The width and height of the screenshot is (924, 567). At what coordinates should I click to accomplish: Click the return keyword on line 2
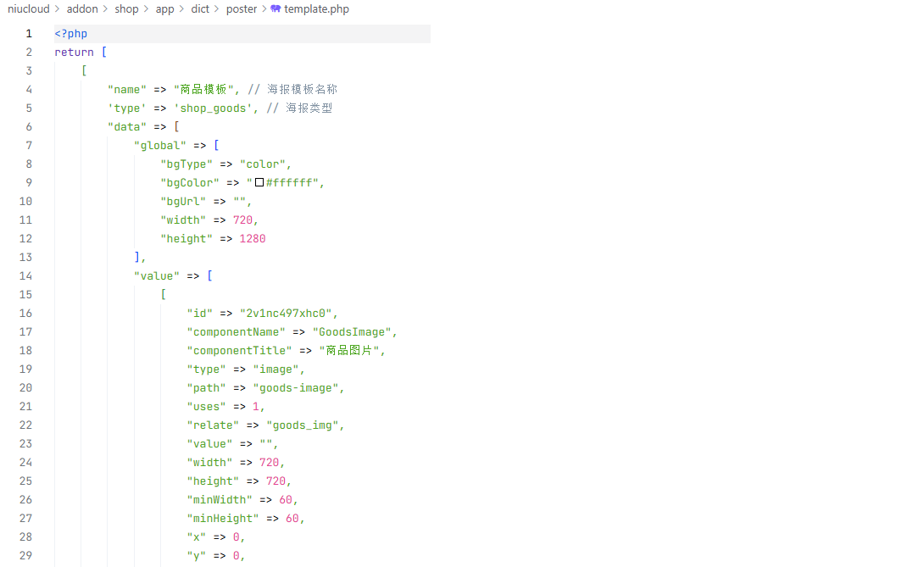pos(74,53)
